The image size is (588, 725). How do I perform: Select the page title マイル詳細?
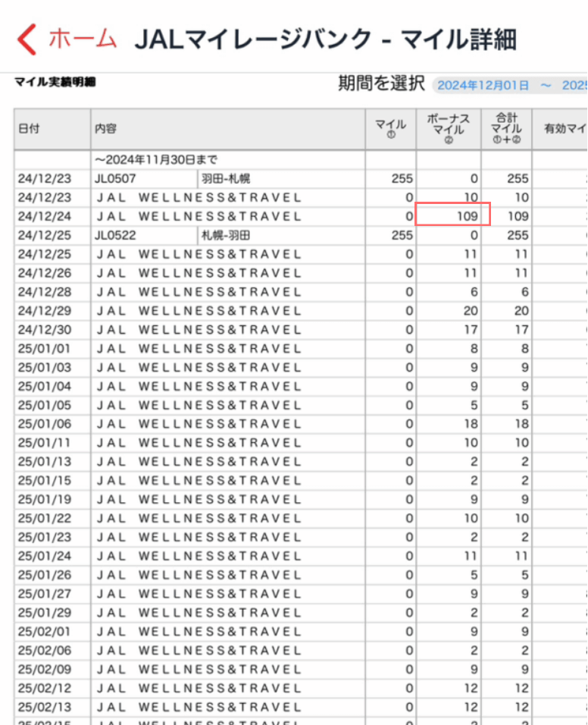pos(458,39)
